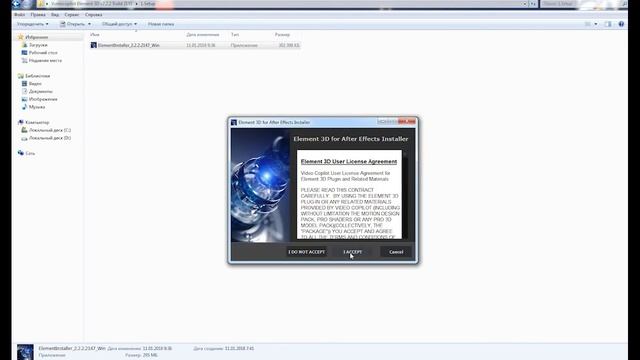Open Локальный диск (C:)
This screenshot has width=640, height=360.
pos(50,130)
